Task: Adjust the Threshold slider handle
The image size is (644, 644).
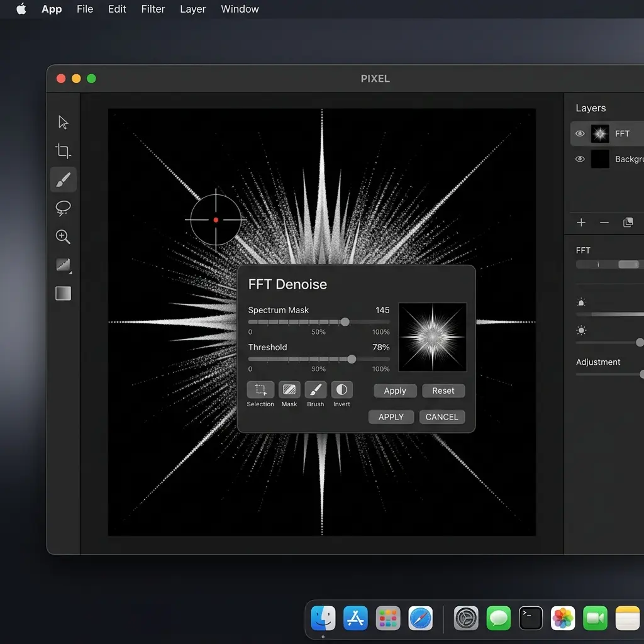Action: point(351,359)
